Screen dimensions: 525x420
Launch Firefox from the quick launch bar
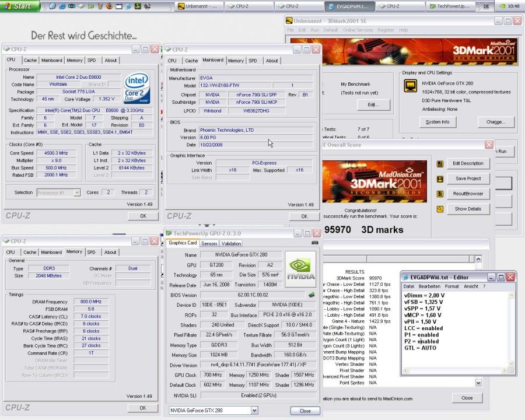tap(109, 6)
